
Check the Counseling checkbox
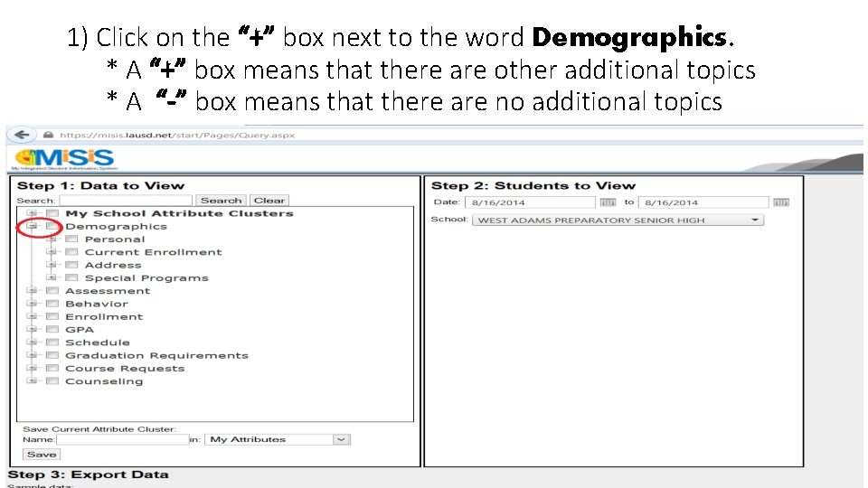pos(52,381)
